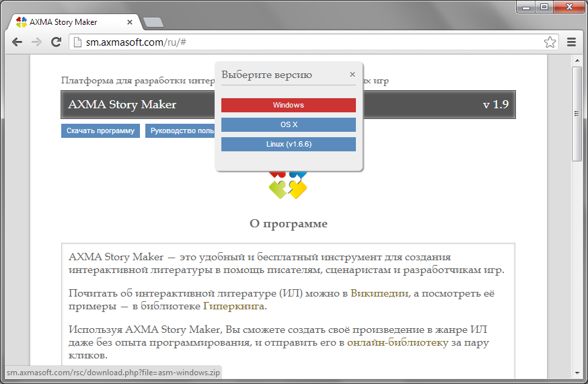
Task: Follow the онлайн-библиотеку link
Action: coord(398,342)
